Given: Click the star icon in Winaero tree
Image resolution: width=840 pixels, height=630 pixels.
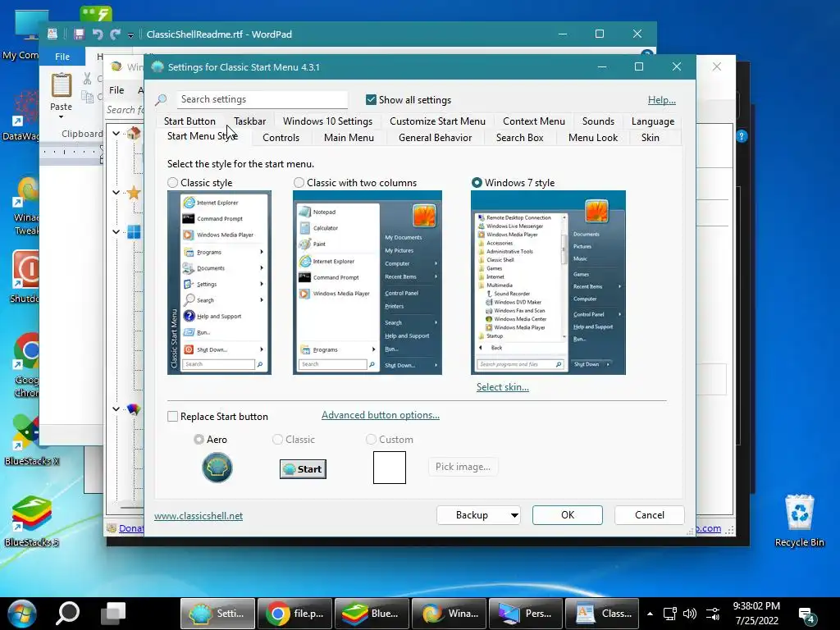Looking at the screenshot, I should 134,192.
